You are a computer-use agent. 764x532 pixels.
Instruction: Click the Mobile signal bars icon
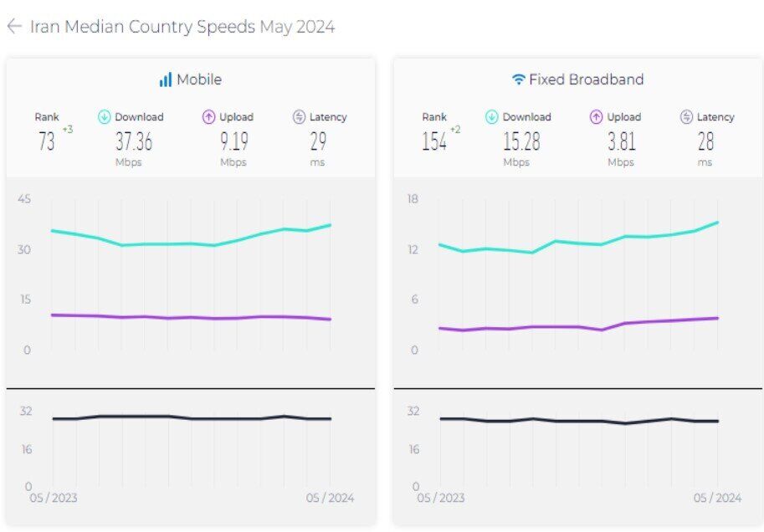pos(165,80)
